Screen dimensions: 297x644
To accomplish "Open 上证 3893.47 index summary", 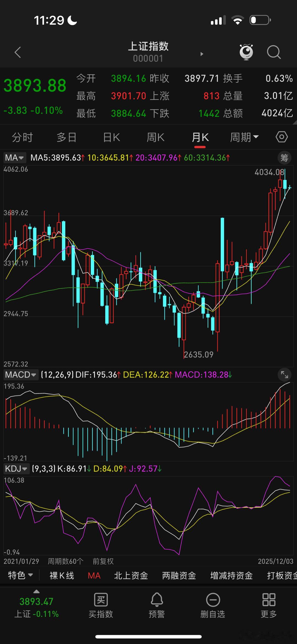I will [x=36, y=608].
